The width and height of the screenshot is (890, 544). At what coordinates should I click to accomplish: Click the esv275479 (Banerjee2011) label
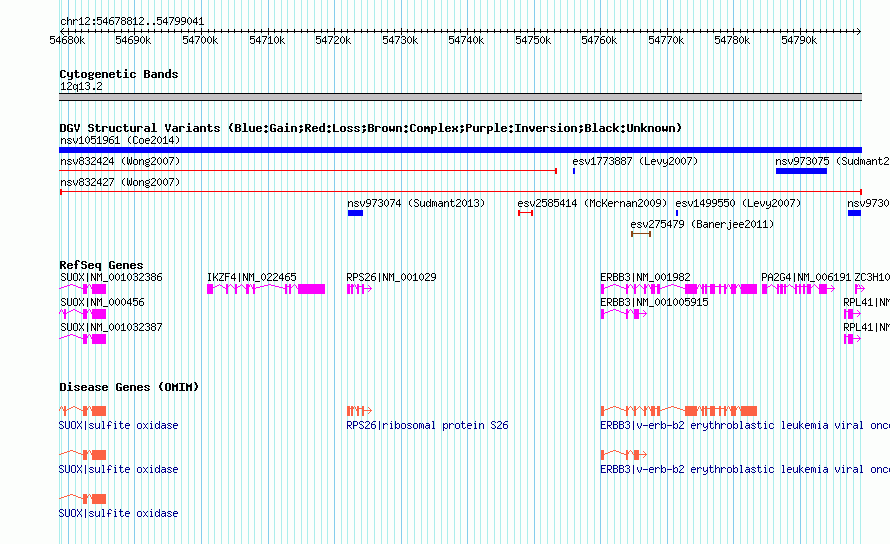coord(702,224)
